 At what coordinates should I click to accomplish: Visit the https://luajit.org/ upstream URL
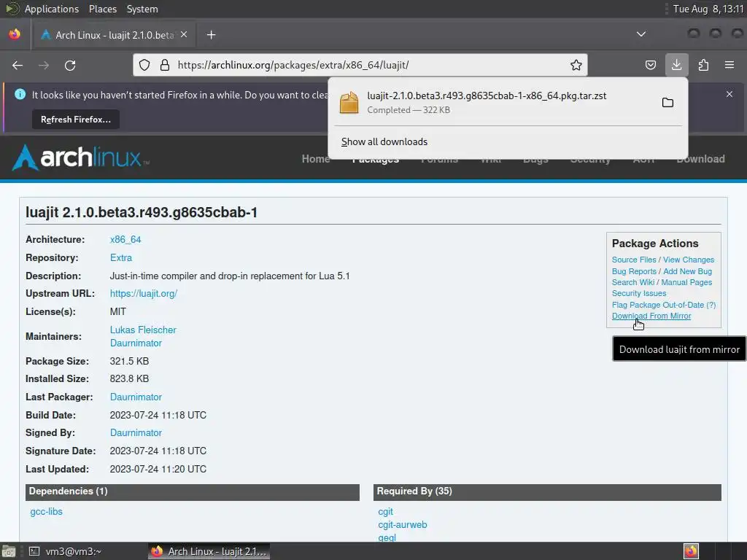pyautogui.click(x=144, y=294)
